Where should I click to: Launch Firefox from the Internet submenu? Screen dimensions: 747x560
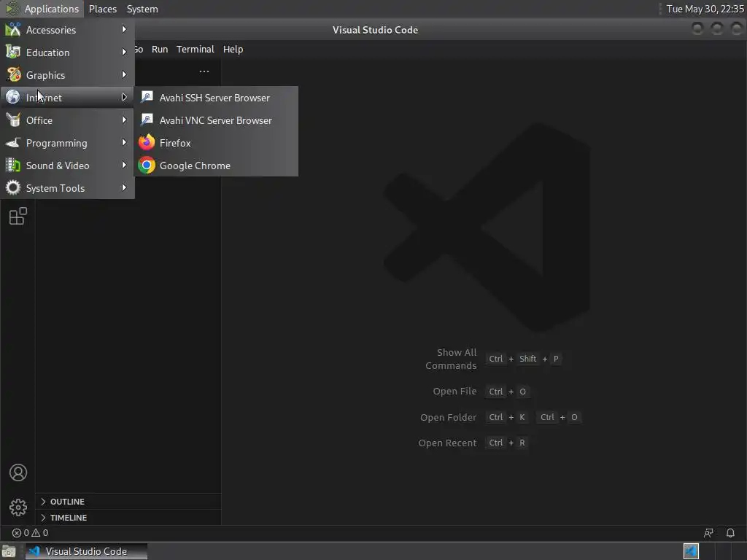(216, 143)
